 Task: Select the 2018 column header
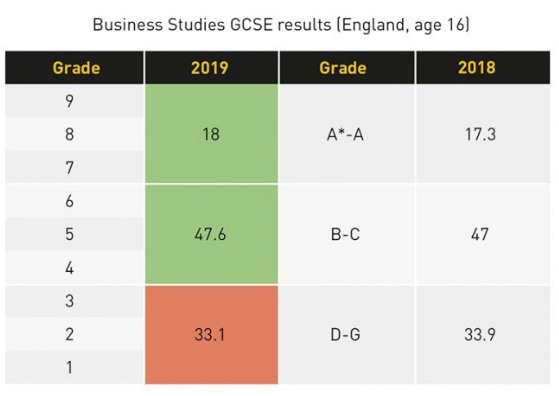[483, 68]
